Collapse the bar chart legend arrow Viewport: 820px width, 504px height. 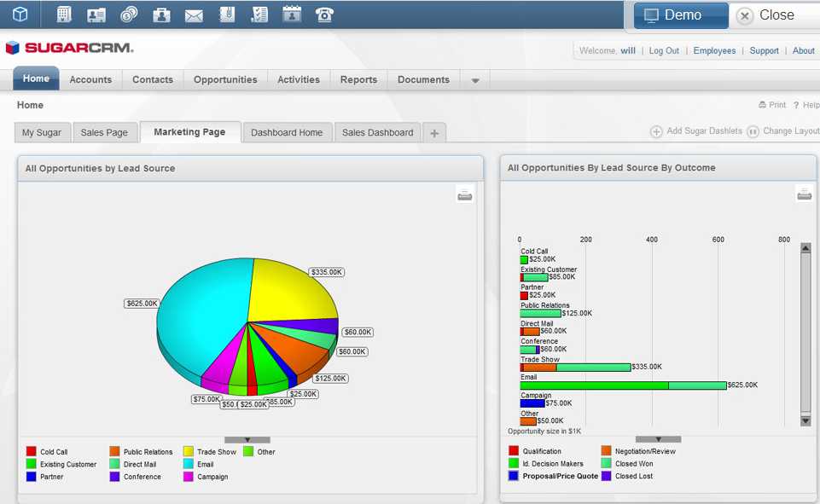tap(659, 439)
